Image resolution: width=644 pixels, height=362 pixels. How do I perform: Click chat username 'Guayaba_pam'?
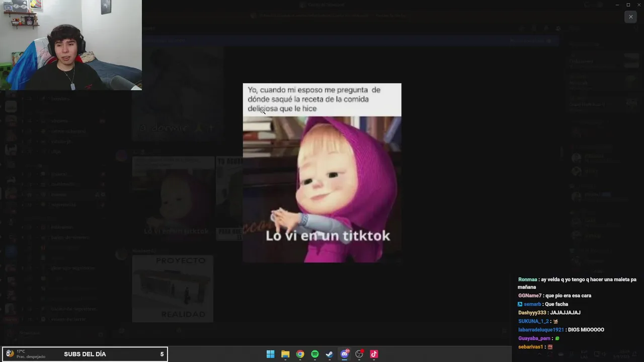click(534, 338)
